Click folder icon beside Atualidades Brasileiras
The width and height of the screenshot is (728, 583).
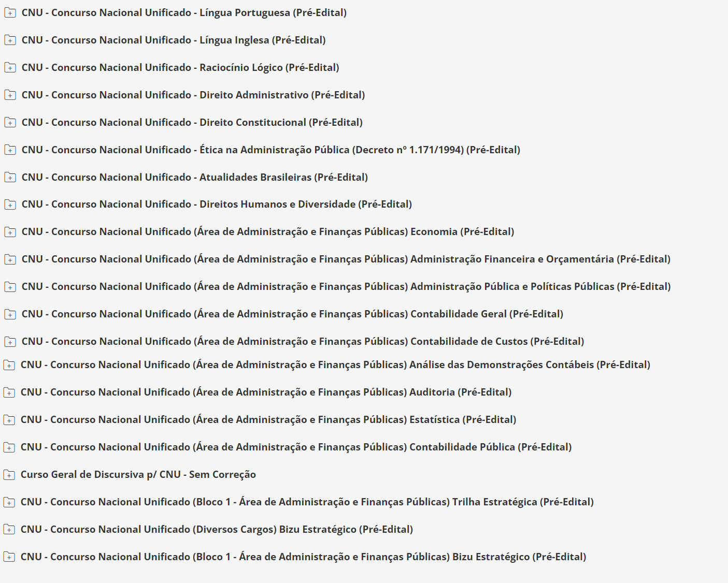pos(10,178)
